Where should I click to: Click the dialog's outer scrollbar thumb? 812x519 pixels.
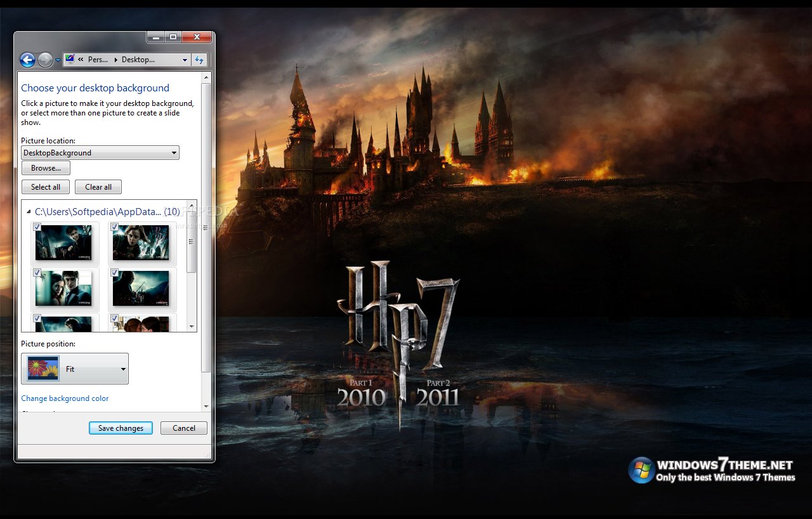[206, 227]
